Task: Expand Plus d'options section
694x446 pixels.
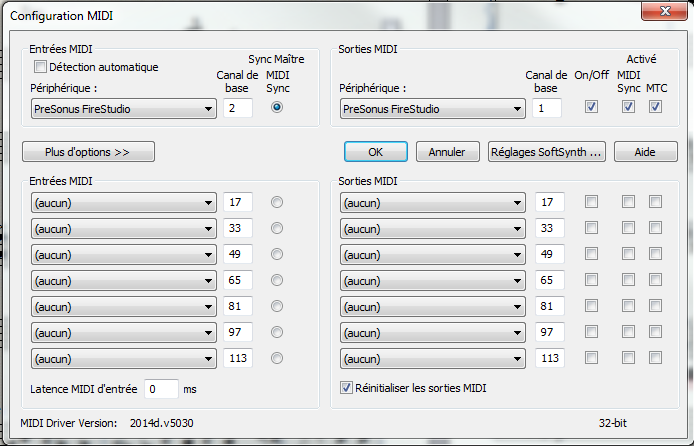Action: (88, 152)
